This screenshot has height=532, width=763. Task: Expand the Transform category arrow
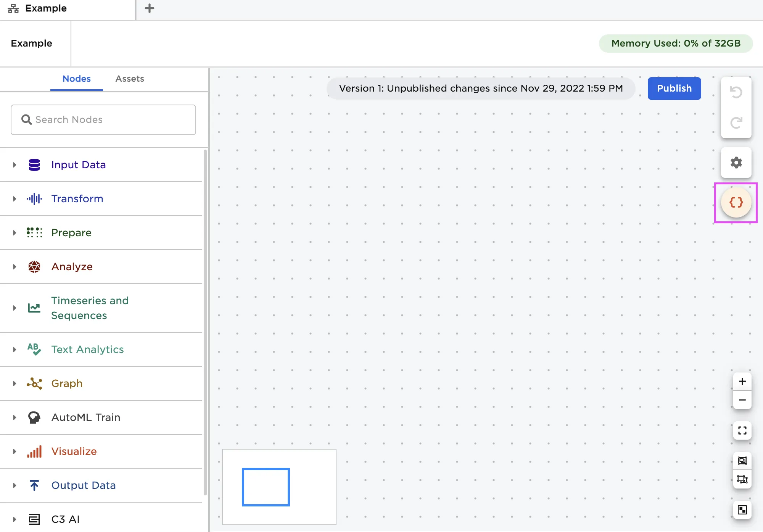tap(14, 199)
